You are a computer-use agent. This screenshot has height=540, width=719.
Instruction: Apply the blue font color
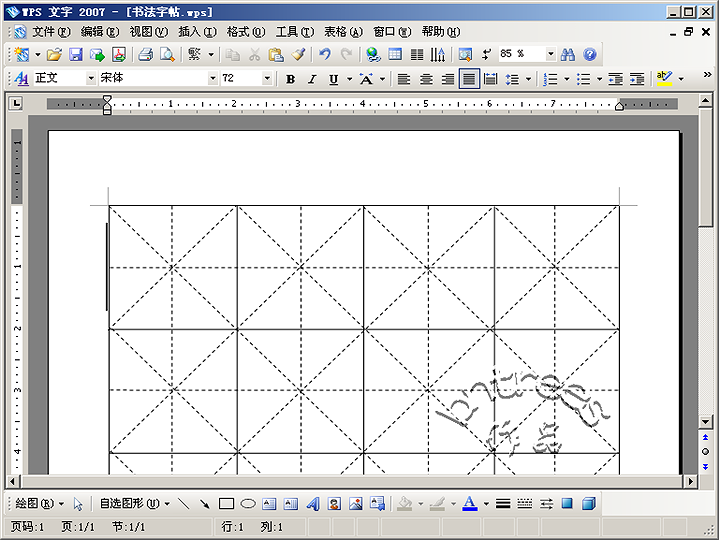coord(470,504)
